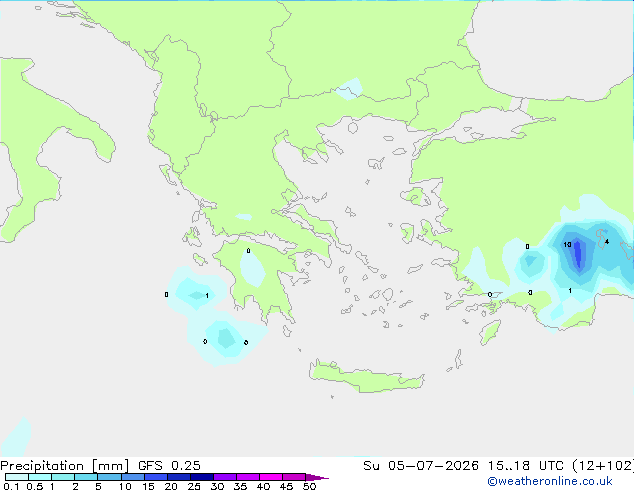The width and height of the screenshot is (634, 490).
Task: Pick the 1–2 mm cyan legend swatch
Action: (x=63, y=477)
